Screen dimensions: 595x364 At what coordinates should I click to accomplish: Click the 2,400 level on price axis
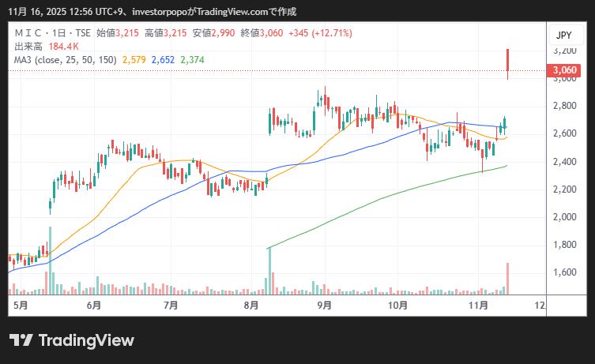point(564,162)
